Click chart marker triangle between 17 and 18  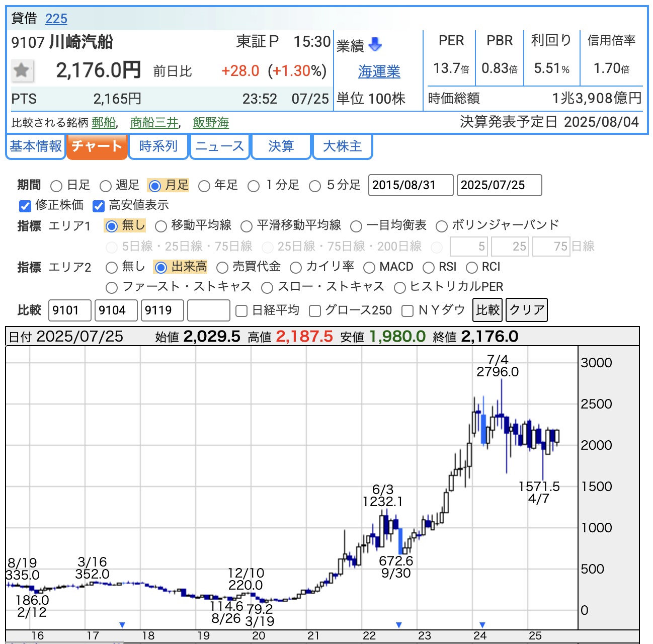(x=122, y=625)
